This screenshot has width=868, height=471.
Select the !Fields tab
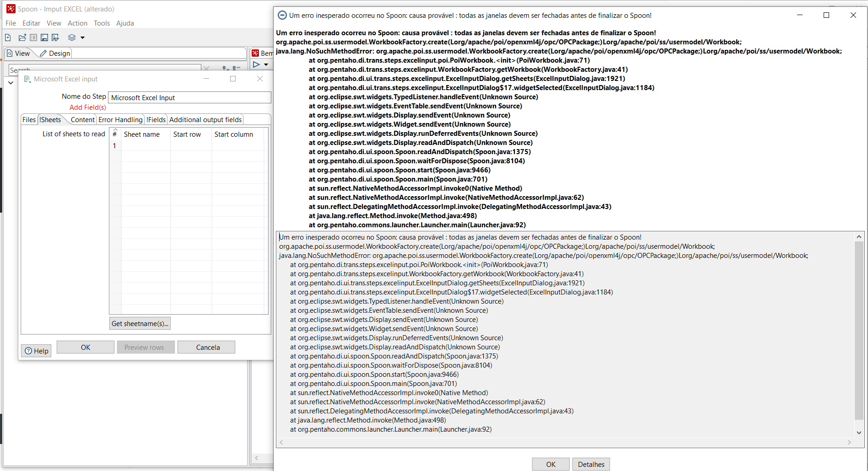[x=156, y=120]
